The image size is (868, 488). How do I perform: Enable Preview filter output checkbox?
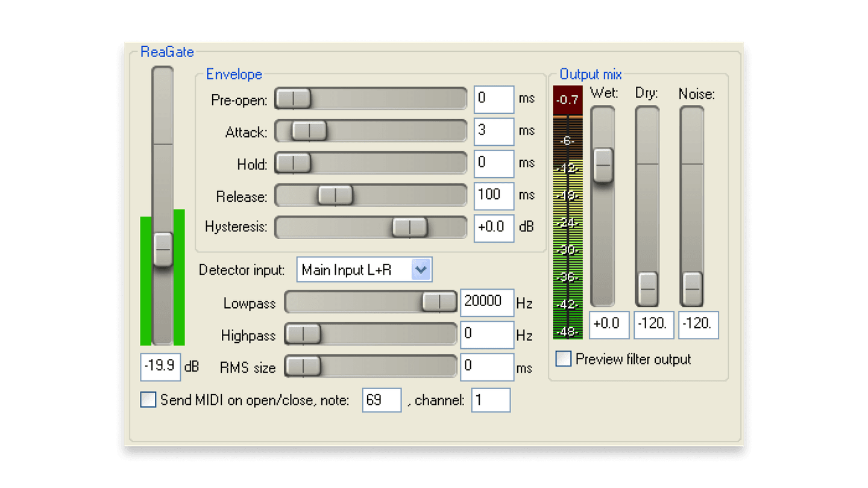point(563,359)
